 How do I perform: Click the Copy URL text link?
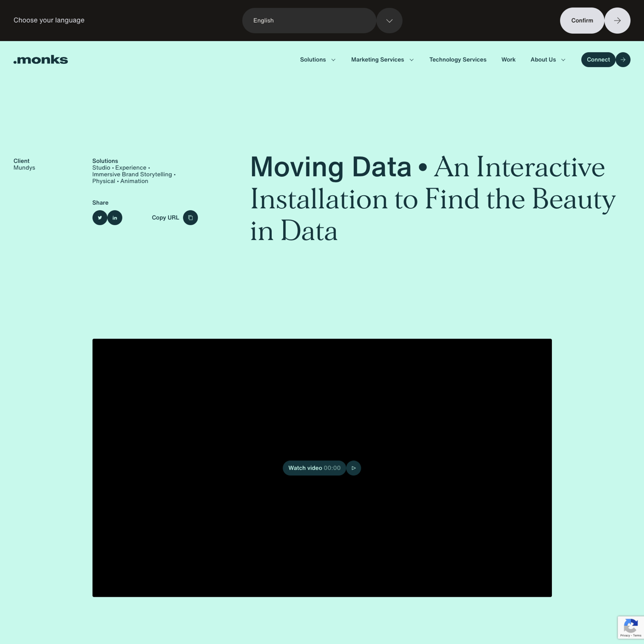[x=166, y=218]
